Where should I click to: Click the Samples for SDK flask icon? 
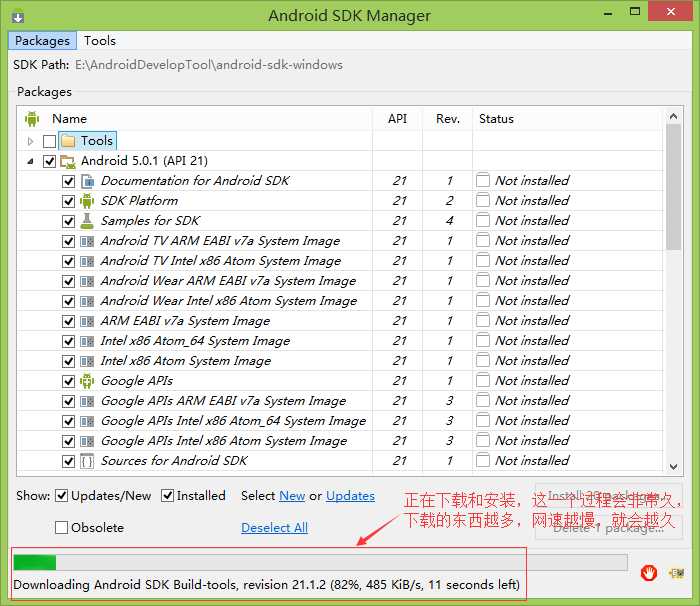(x=88, y=221)
